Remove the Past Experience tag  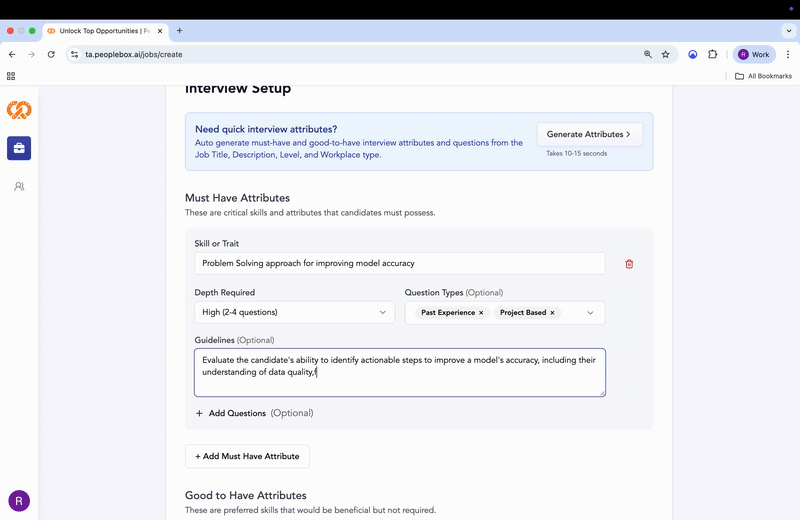tap(481, 313)
